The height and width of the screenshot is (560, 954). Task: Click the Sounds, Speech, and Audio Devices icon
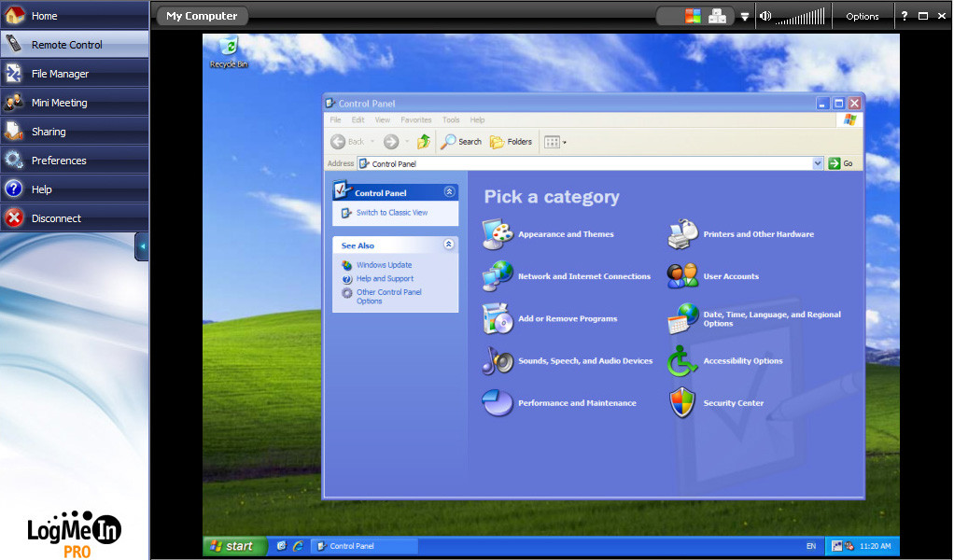[x=498, y=360]
